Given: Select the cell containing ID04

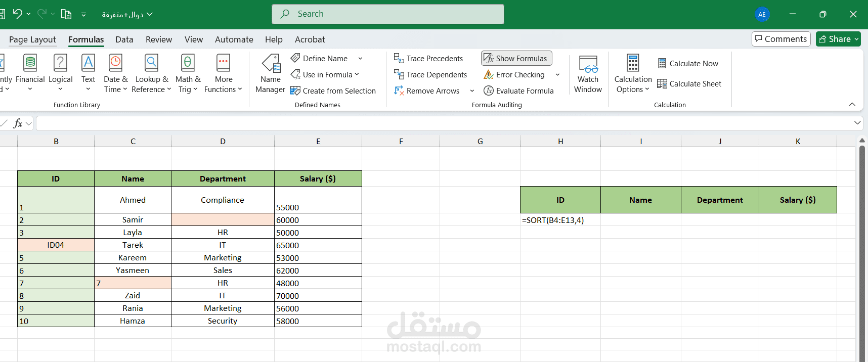Looking at the screenshot, I should 56,245.
